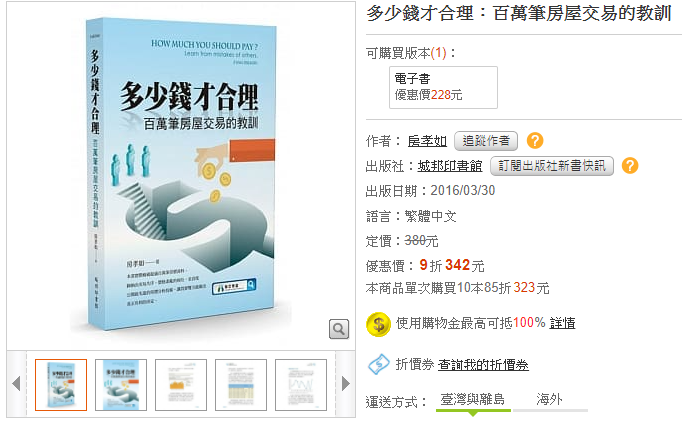Viewport: 682px width, 422px height.
Task: Click the gold dollar coin icon
Action: (378, 325)
